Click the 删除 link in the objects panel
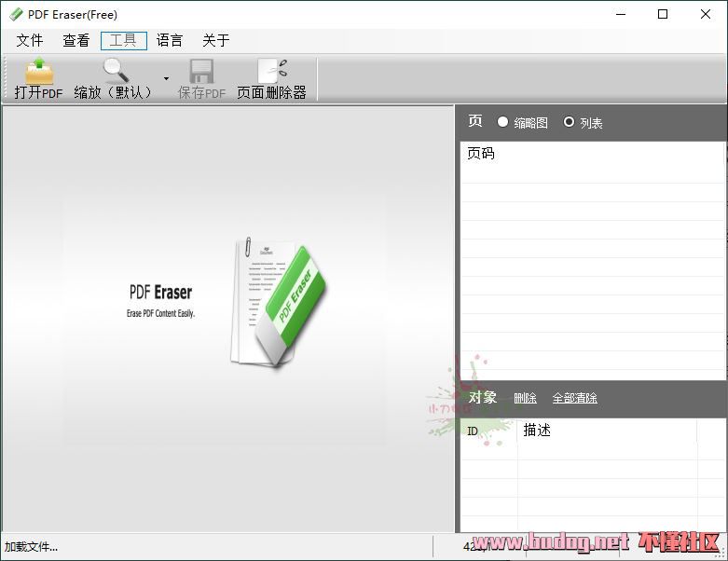728x561 pixels. [525, 398]
